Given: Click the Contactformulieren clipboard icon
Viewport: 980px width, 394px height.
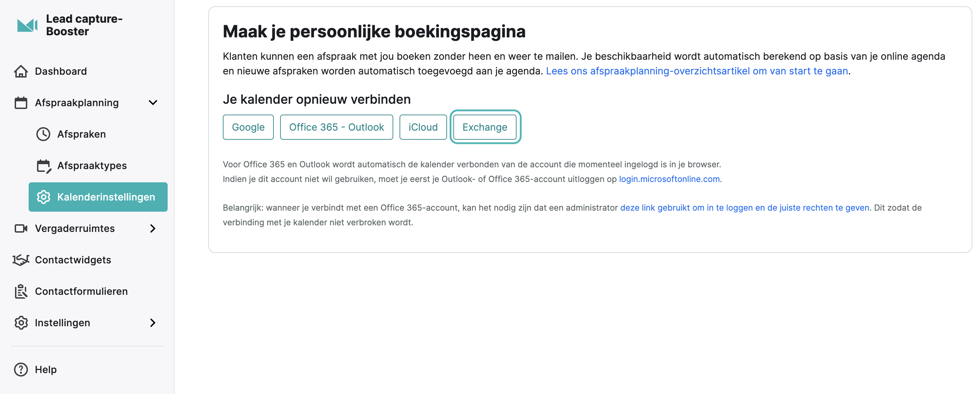Looking at the screenshot, I should (x=21, y=292).
